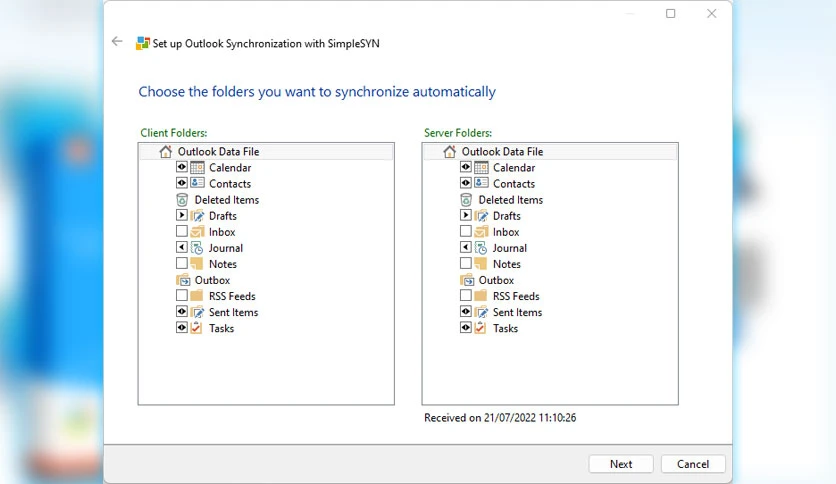
Task: Click the home icon of client Outlook Data File
Action: tap(166, 151)
